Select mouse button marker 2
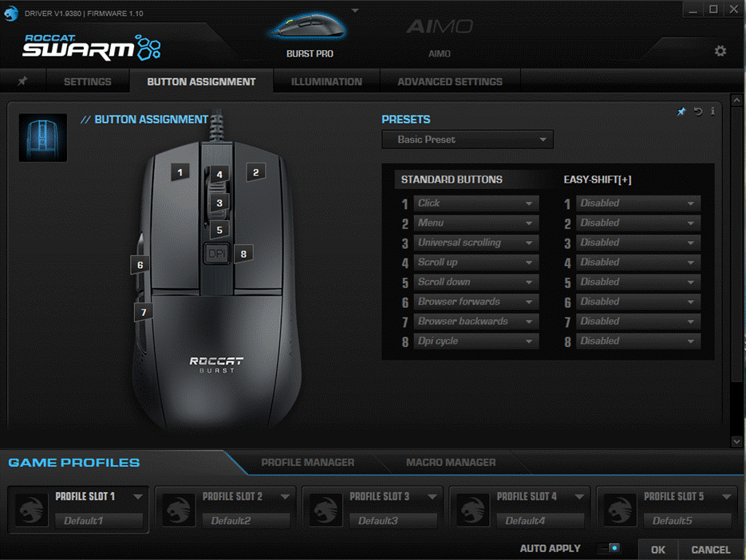This screenshot has width=746, height=560. point(255,172)
